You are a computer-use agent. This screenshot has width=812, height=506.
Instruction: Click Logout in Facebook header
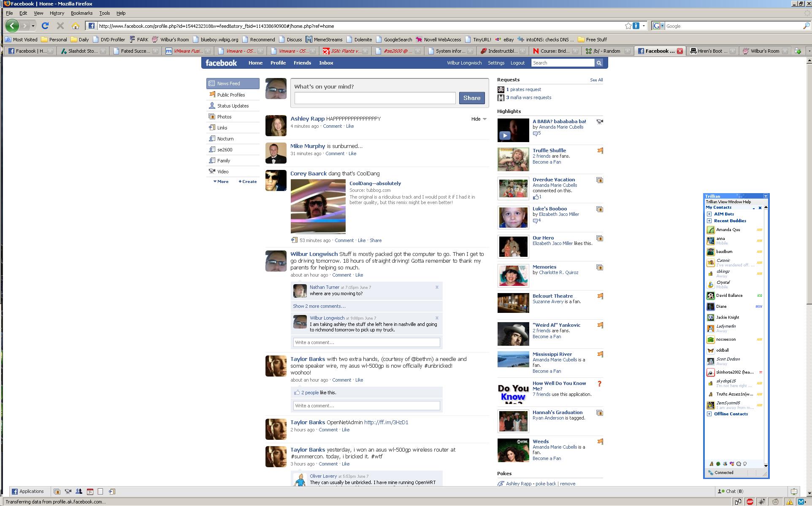pos(517,63)
